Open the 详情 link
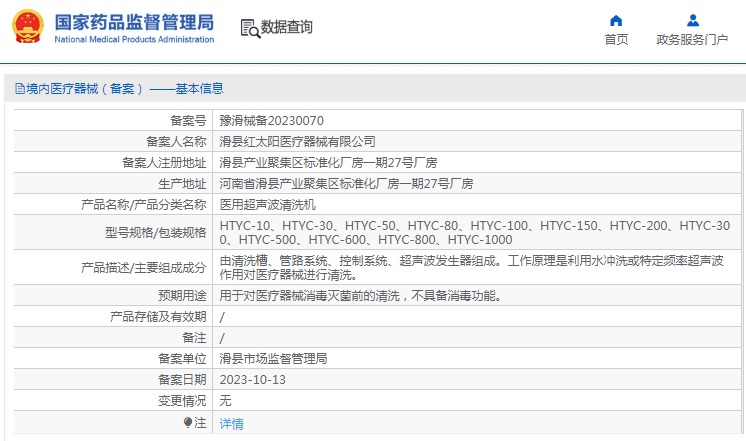The height and width of the screenshot is (441, 746). pos(231,423)
